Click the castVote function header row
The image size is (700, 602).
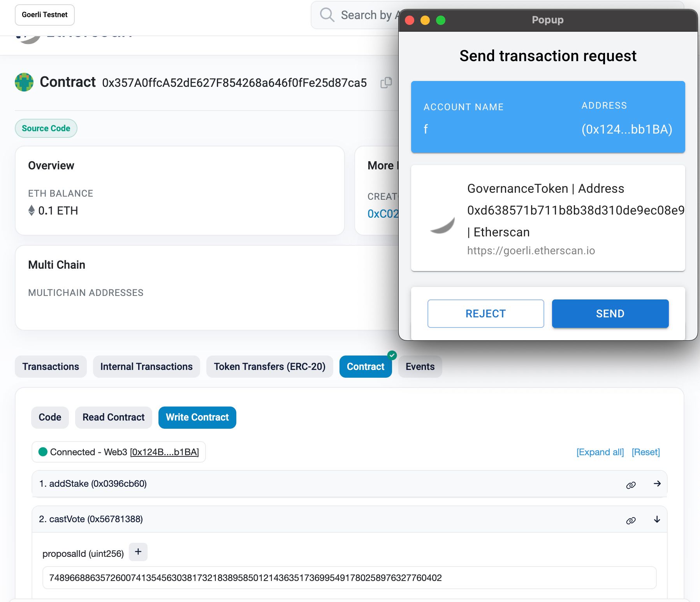point(349,519)
